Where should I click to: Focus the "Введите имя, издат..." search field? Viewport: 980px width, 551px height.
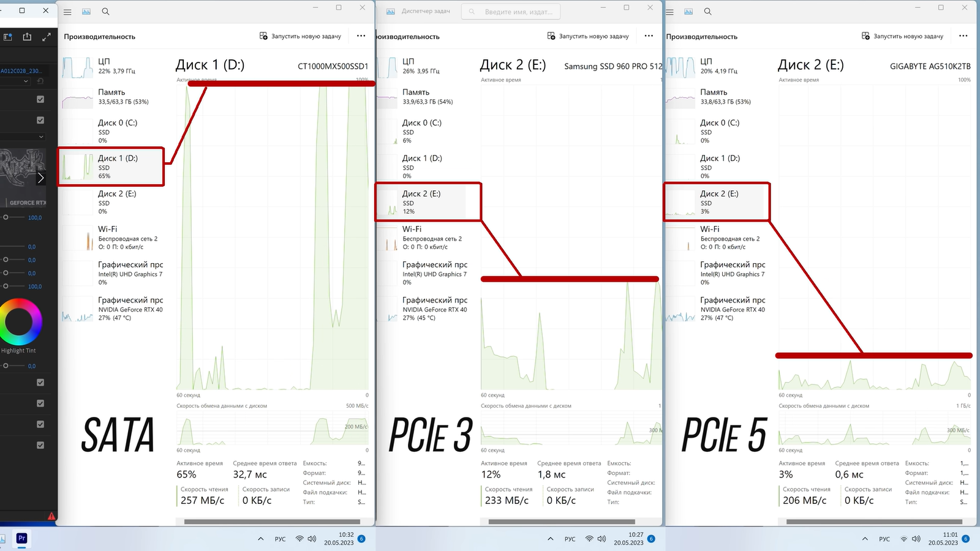click(511, 12)
